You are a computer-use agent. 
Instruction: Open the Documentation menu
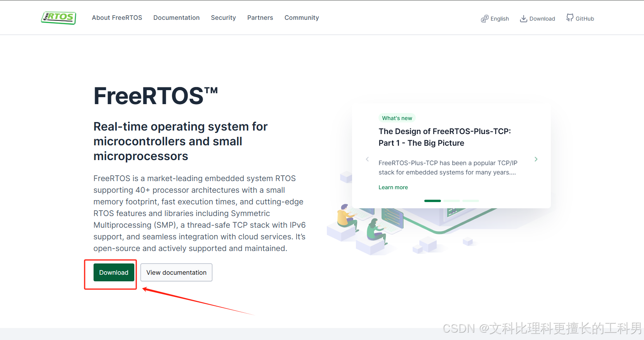click(176, 18)
